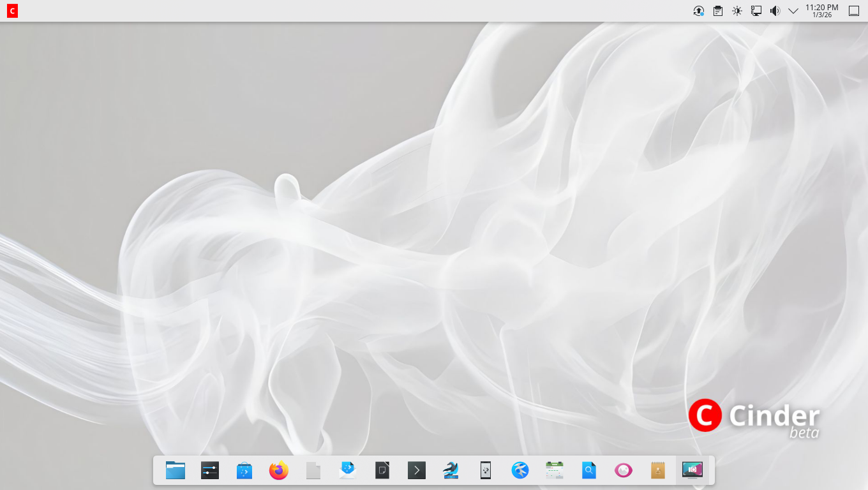
Task: Open the screen brightness tray icon
Action: [737, 11]
